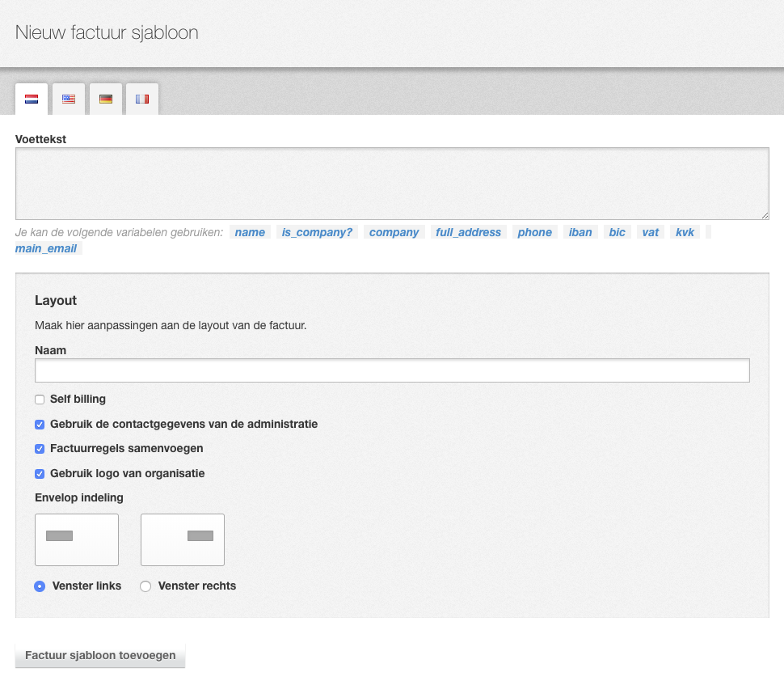Viewport: 784px width, 681px height.
Task: Insert the is_company? variable
Action: click(x=317, y=232)
